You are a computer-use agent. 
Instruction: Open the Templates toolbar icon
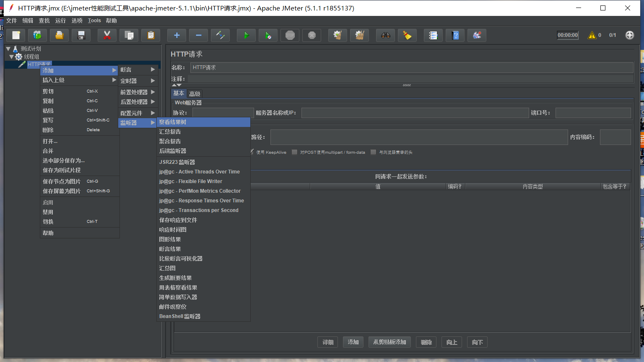(x=38, y=36)
